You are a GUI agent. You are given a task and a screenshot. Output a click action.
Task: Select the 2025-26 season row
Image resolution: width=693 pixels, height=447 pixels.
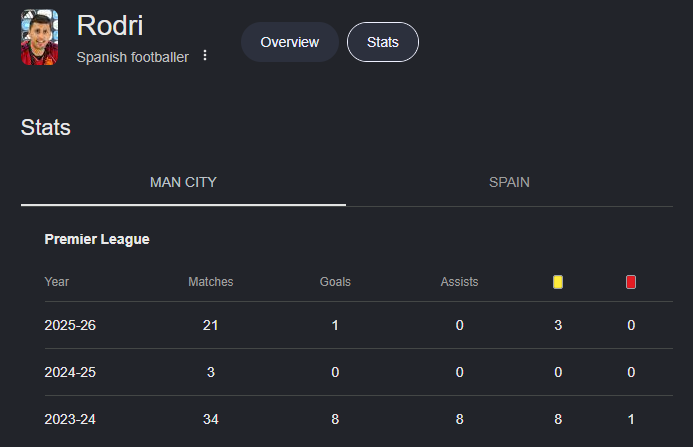click(x=358, y=325)
